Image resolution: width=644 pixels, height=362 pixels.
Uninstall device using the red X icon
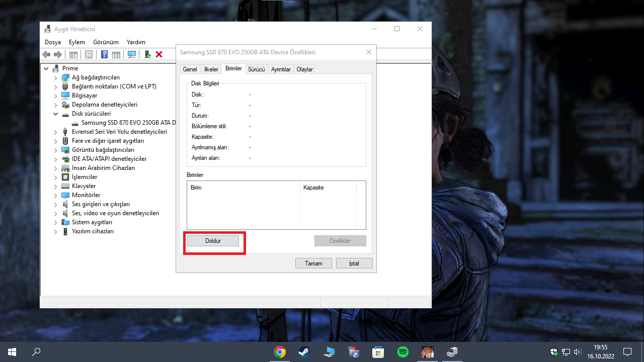click(159, 54)
